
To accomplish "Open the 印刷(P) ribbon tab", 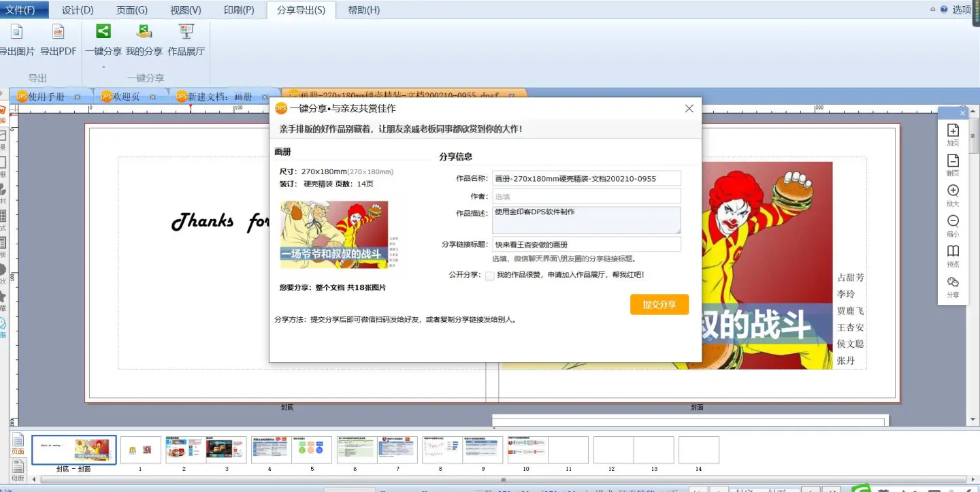I will pyautogui.click(x=239, y=10).
